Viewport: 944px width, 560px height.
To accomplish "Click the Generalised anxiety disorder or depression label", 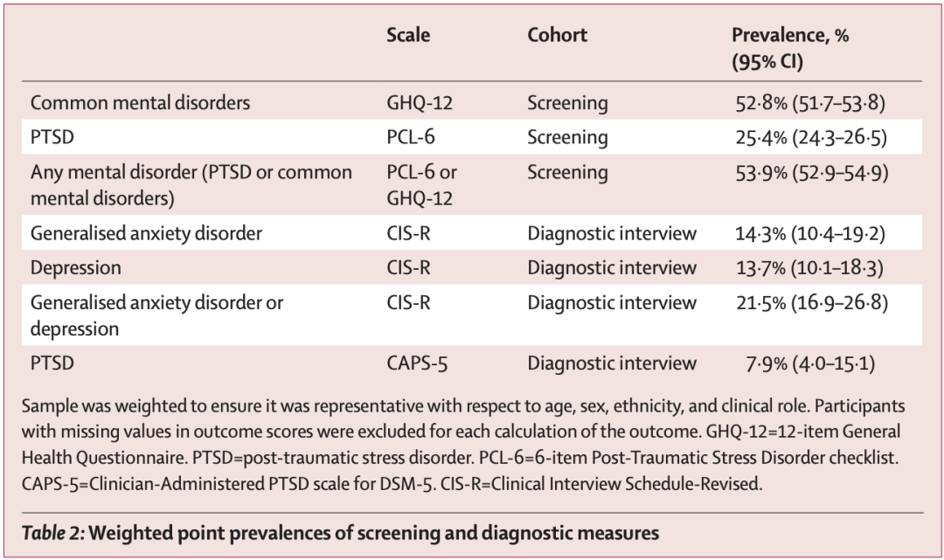I will tap(157, 315).
